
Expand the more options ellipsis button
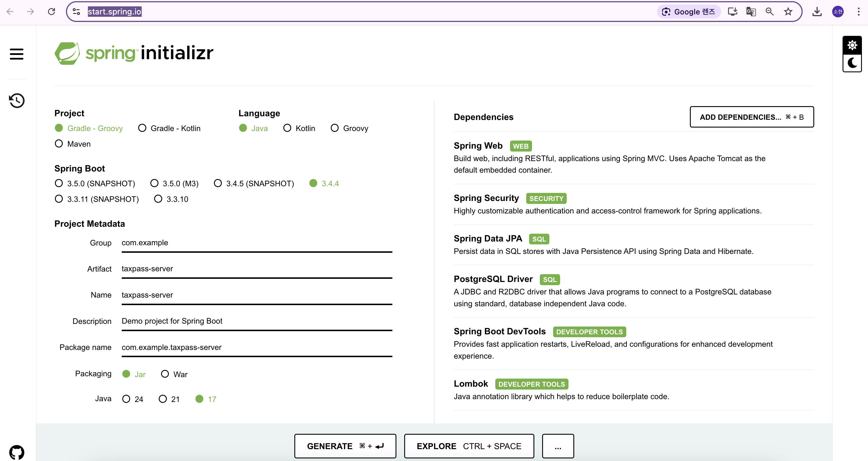558,446
